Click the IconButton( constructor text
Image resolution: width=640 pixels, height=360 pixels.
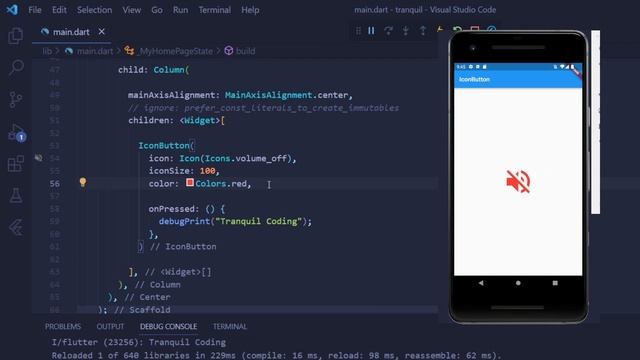(167, 146)
